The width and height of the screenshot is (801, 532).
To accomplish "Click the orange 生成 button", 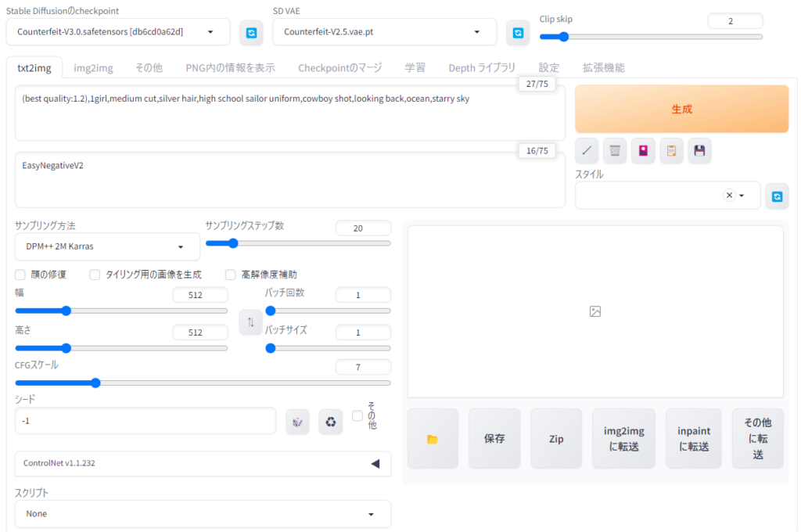I will [x=681, y=110].
